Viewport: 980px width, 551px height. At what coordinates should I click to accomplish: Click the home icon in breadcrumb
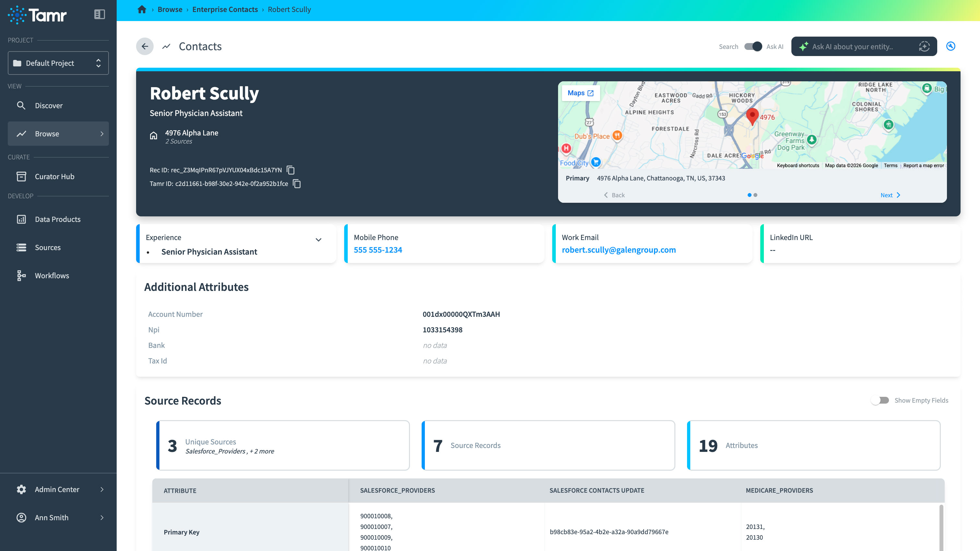(x=142, y=9)
